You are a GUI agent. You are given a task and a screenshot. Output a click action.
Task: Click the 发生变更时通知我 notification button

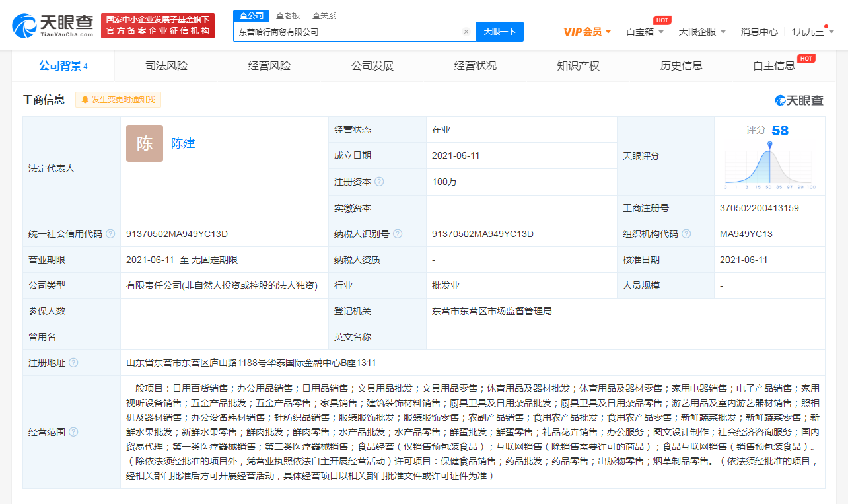tap(118, 100)
